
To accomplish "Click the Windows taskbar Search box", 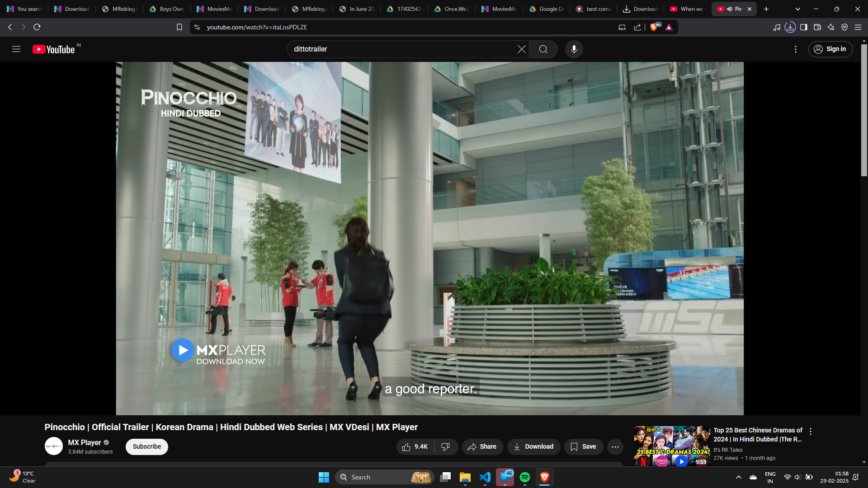I will 384,477.
